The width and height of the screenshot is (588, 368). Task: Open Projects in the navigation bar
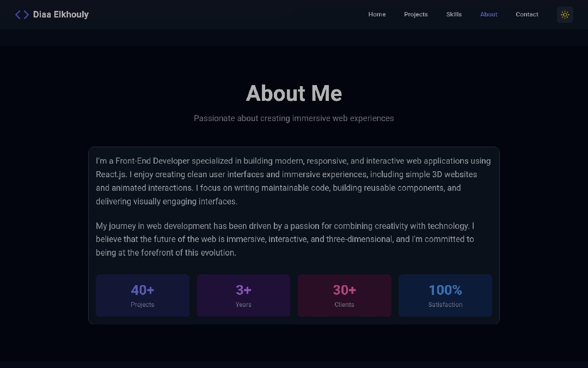coord(415,15)
